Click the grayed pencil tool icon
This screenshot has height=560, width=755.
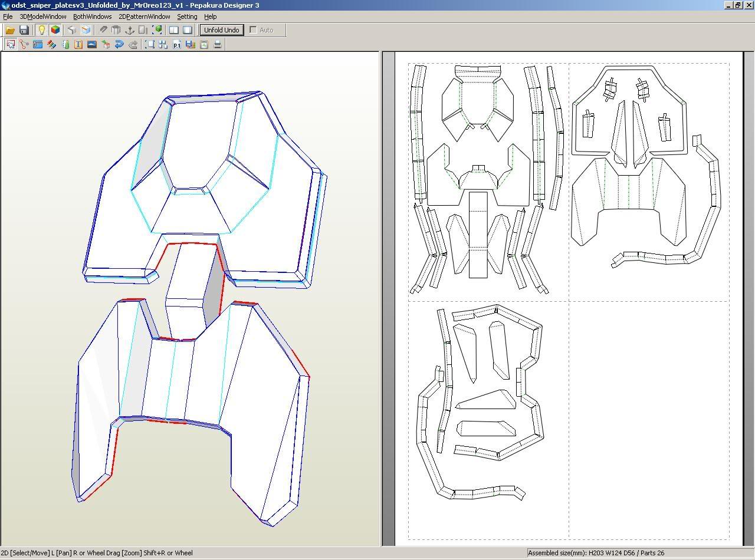[x=103, y=30]
